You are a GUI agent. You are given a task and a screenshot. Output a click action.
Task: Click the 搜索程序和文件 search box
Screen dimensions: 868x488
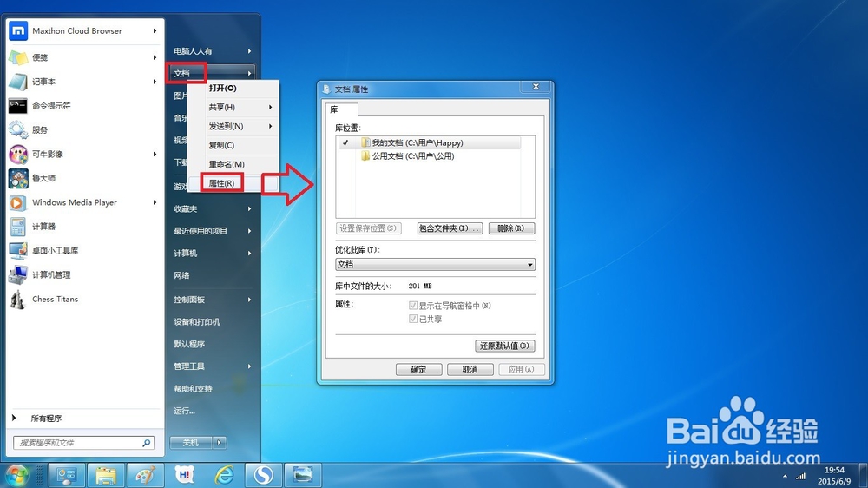point(83,443)
